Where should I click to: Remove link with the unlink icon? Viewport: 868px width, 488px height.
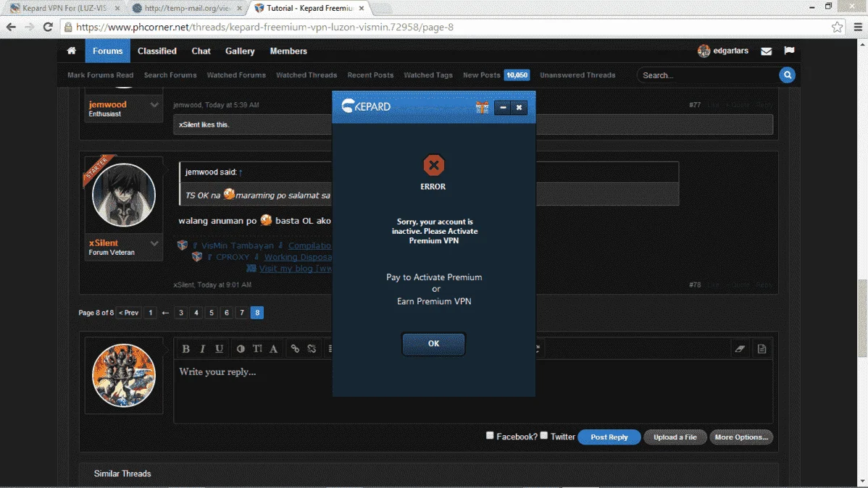tap(312, 348)
